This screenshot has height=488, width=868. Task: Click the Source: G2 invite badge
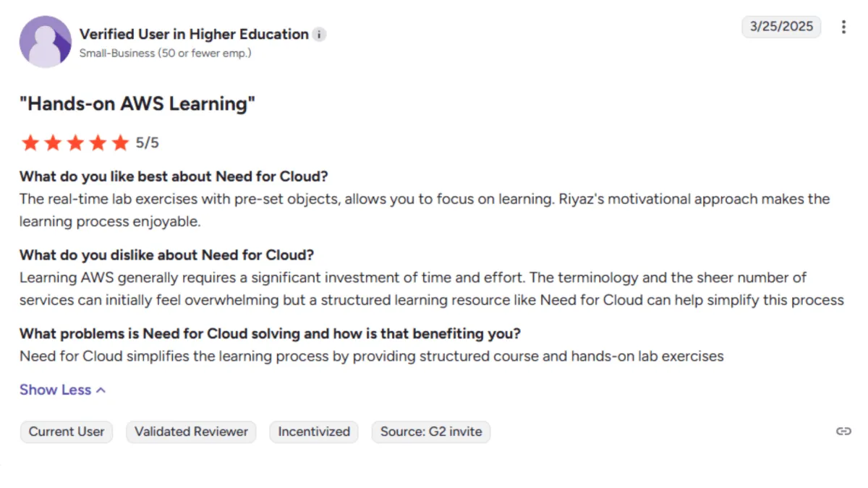pyautogui.click(x=431, y=432)
